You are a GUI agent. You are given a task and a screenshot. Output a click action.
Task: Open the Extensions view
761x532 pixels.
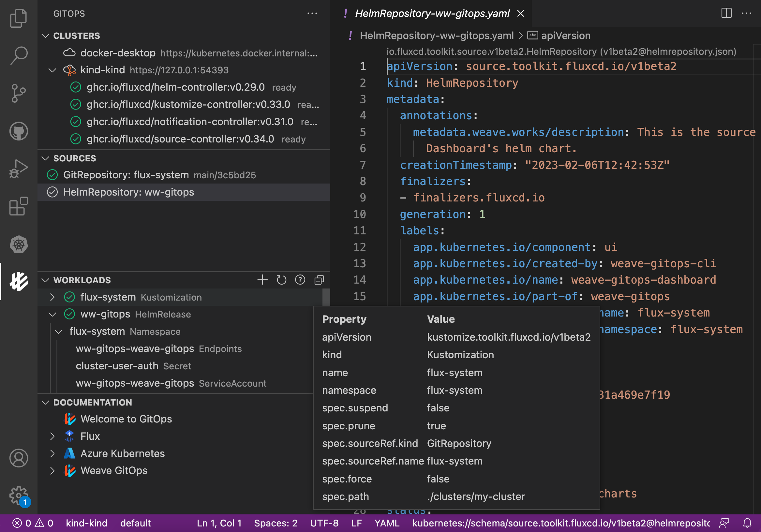(19, 206)
